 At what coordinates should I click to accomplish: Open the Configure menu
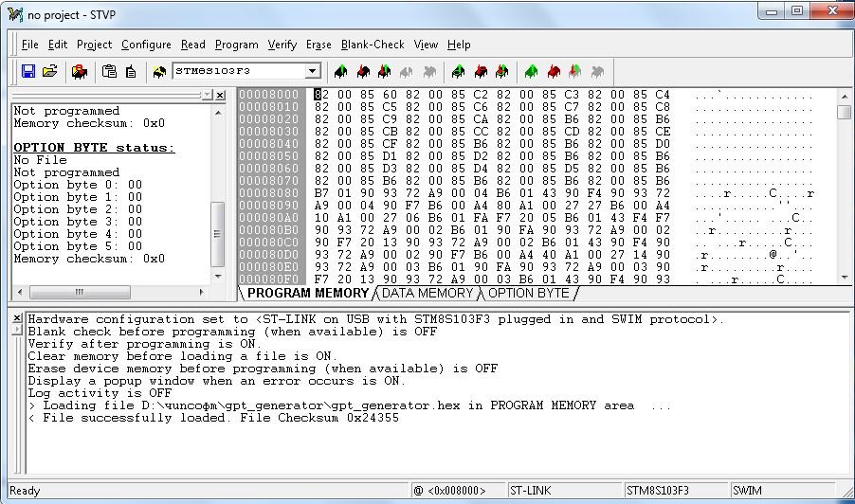coord(146,45)
